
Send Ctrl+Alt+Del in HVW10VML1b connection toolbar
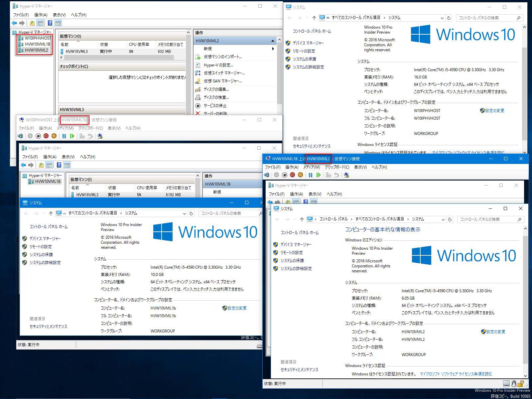tap(21, 136)
